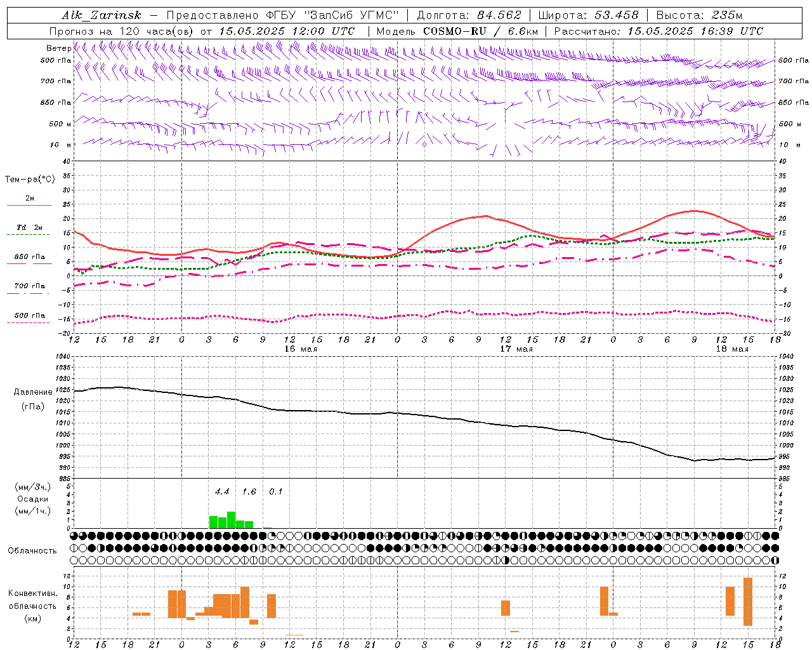The width and height of the screenshot is (812, 650).
Task: Click the 4.4 precipitation total
Action: coord(222,491)
